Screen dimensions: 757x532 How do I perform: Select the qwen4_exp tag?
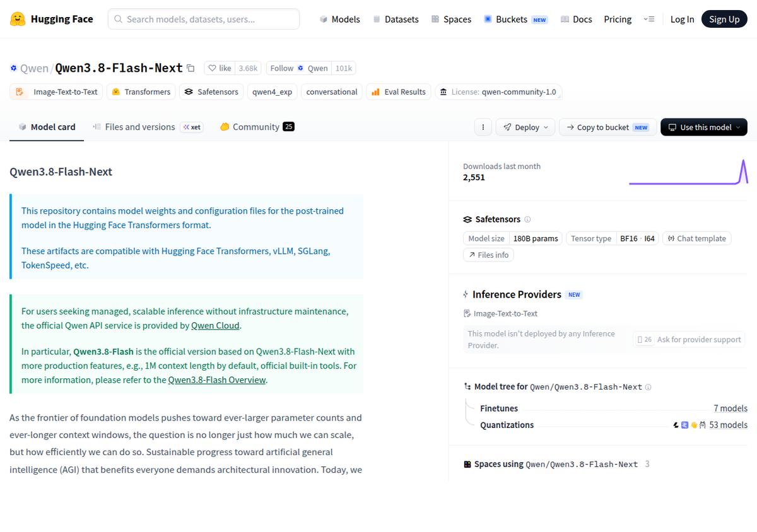[273, 92]
